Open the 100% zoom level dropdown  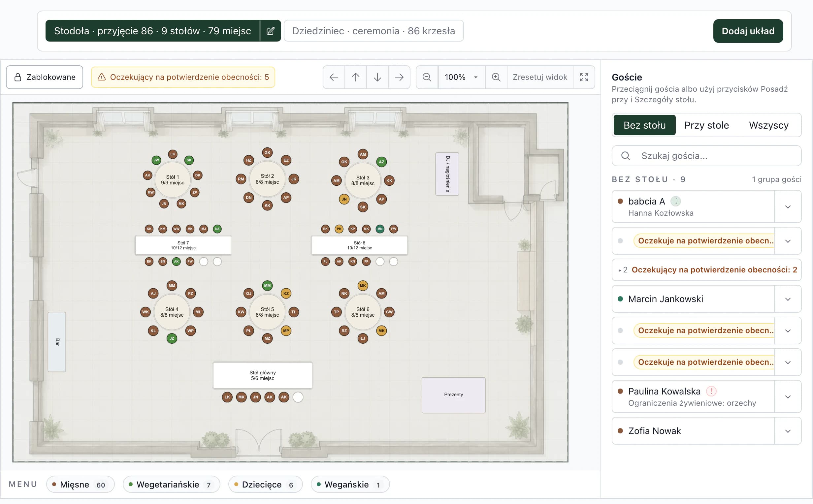click(461, 77)
